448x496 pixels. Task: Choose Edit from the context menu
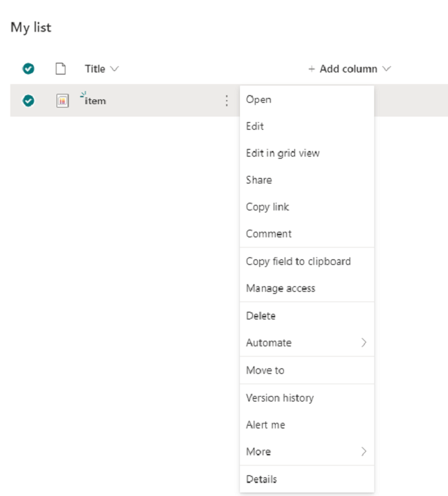point(307,126)
